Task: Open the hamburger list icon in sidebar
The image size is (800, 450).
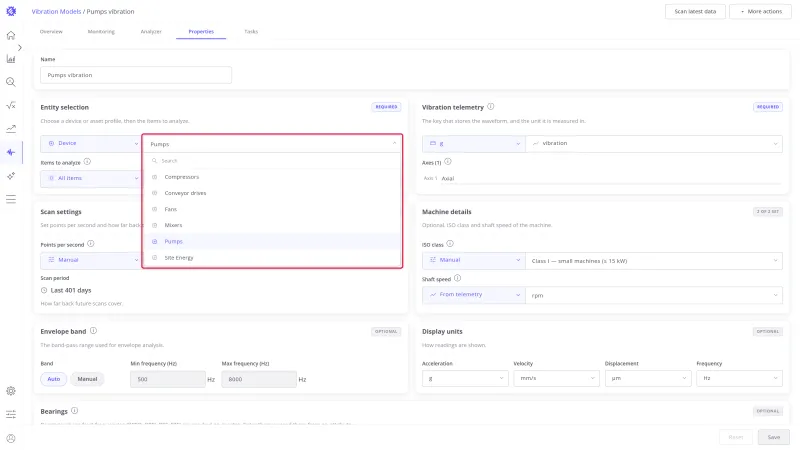Action: click(11, 199)
